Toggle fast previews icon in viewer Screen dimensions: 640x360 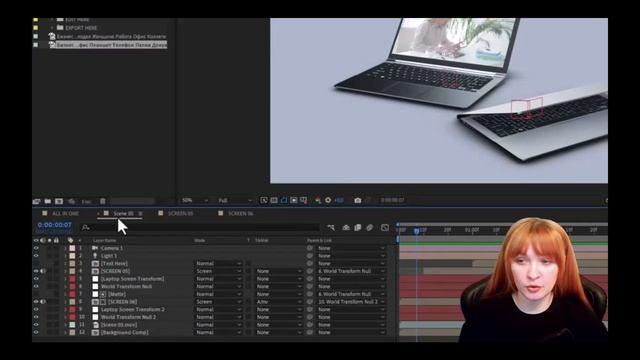click(x=264, y=200)
